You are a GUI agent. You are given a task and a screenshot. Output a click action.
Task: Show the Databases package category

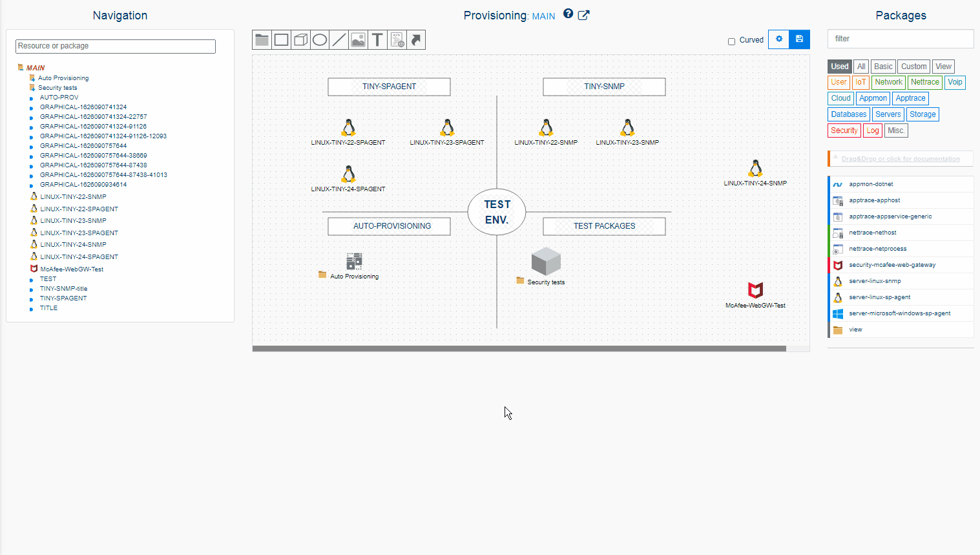(848, 114)
